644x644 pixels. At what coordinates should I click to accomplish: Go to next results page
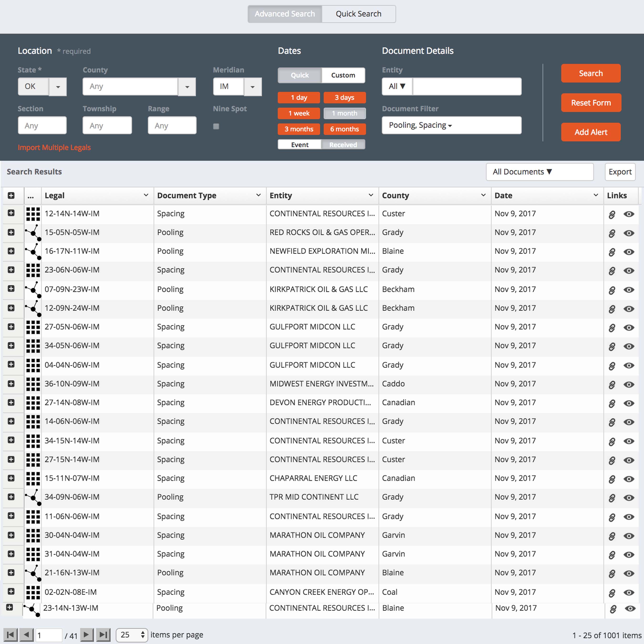(x=87, y=634)
